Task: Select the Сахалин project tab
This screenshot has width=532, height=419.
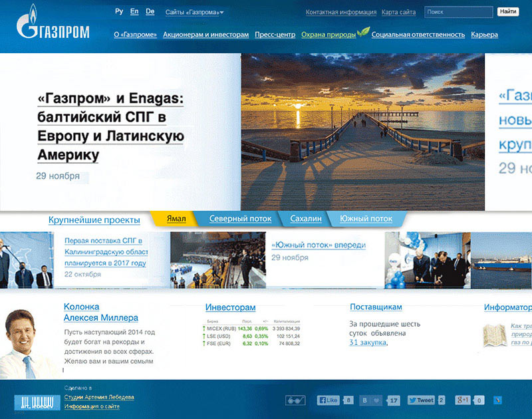Action: 306,218
